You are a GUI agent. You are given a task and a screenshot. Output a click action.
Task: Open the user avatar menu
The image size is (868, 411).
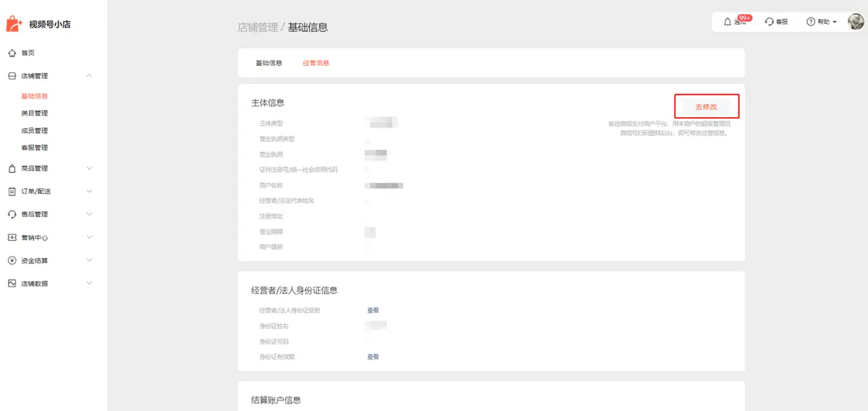pyautogui.click(x=856, y=22)
